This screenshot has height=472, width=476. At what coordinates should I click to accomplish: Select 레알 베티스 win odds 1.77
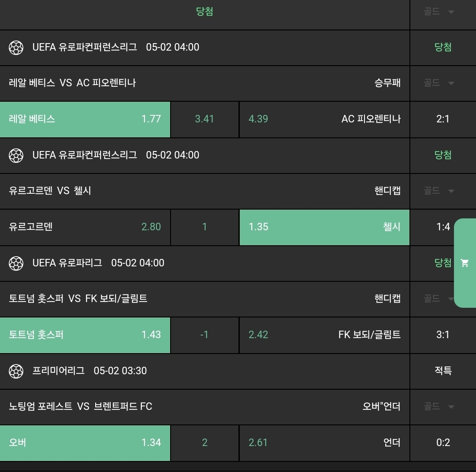click(x=85, y=119)
